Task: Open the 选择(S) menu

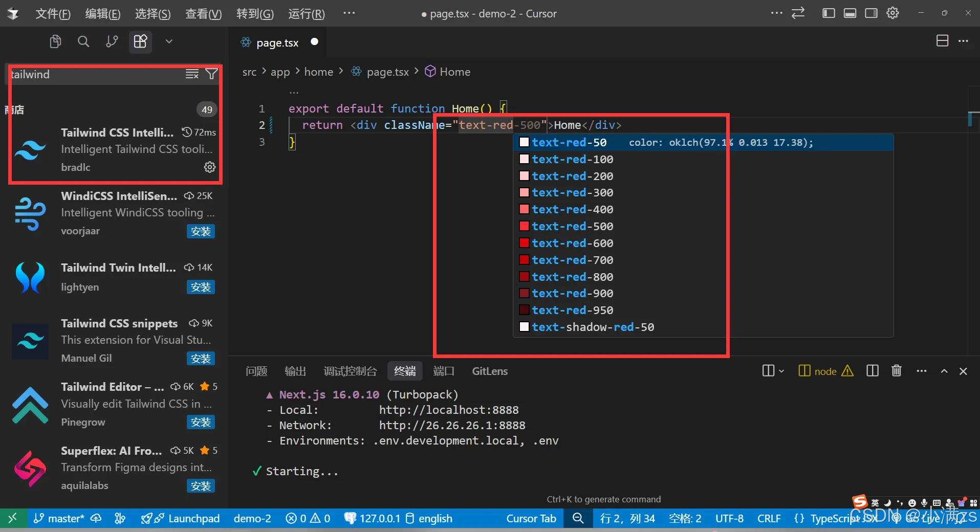Action: pyautogui.click(x=153, y=14)
